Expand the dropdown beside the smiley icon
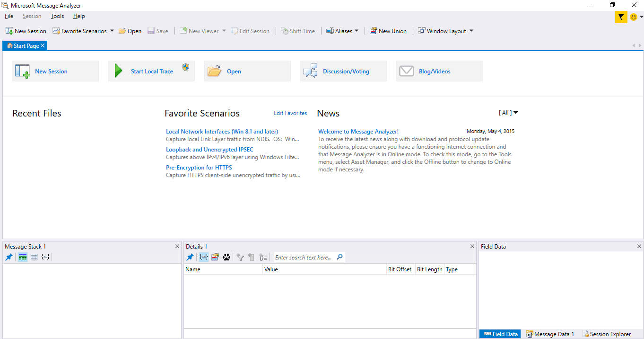The width and height of the screenshot is (644, 339). click(642, 17)
